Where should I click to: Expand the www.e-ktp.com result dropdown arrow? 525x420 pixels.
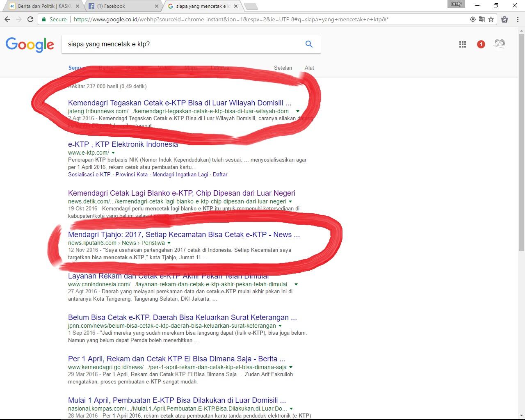pos(113,153)
